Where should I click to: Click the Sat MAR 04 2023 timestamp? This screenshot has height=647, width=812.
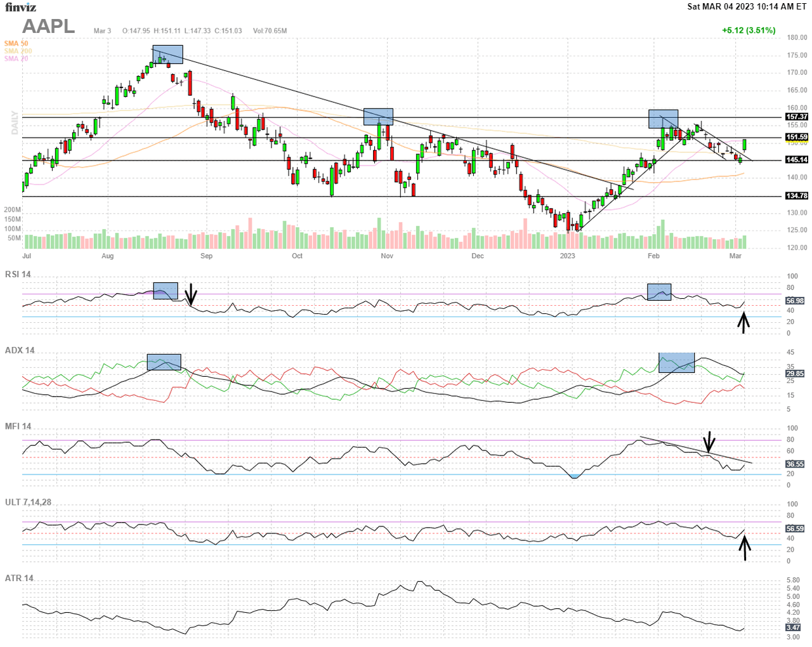[747, 6]
